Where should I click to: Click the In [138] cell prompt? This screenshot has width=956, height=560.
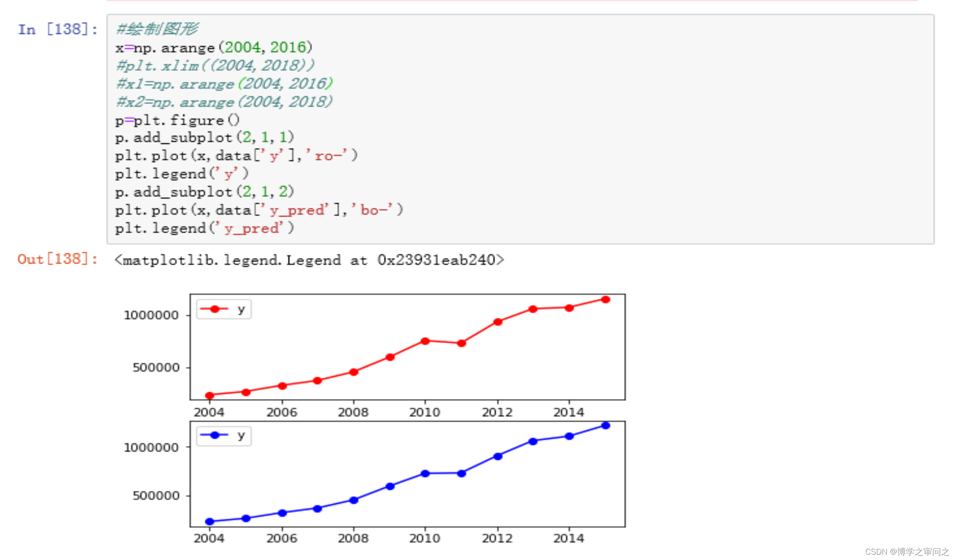point(58,29)
